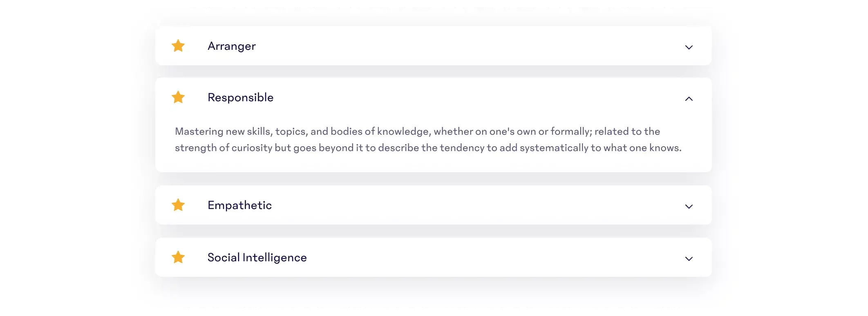The image size is (868, 316).
Task: Open the Social Intelligence dropdown arrow
Action: click(x=689, y=258)
